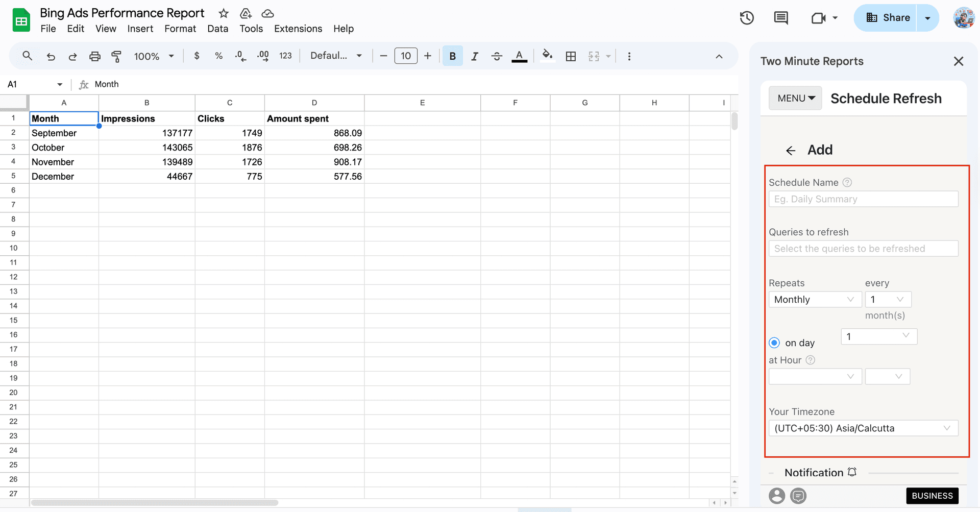Click the Share button
This screenshot has height=512, width=980.
point(889,17)
